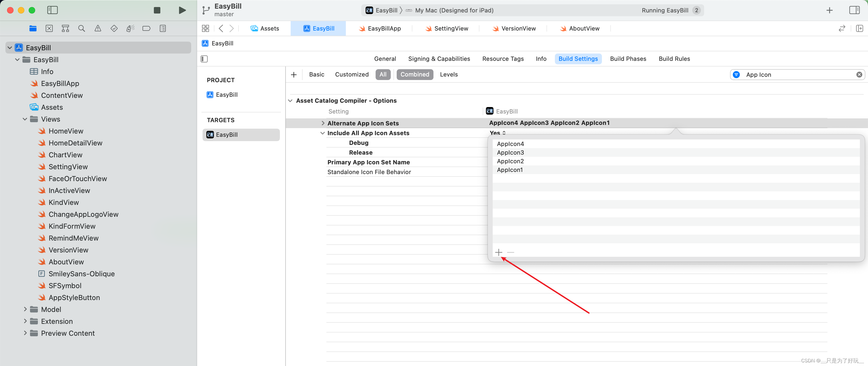Viewport: 868px width, 366px height.
Task: Switch to the SettingView editor tab
Action: click(x=446, y=28)
